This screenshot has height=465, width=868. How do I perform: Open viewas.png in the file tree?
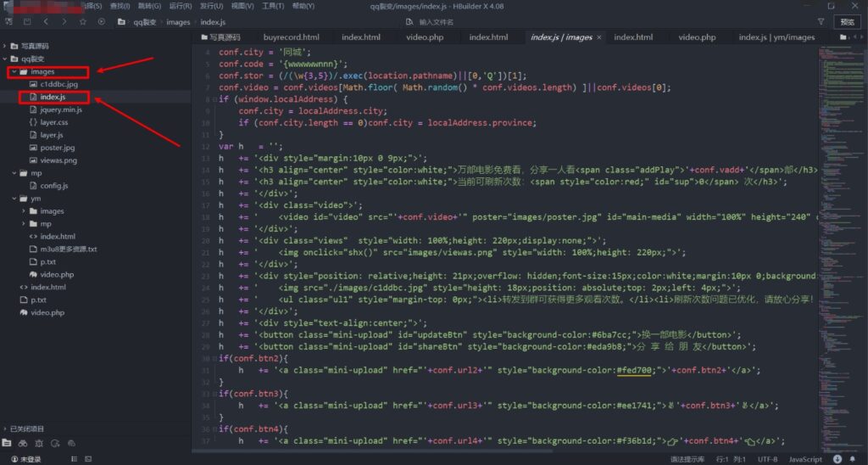58,160
